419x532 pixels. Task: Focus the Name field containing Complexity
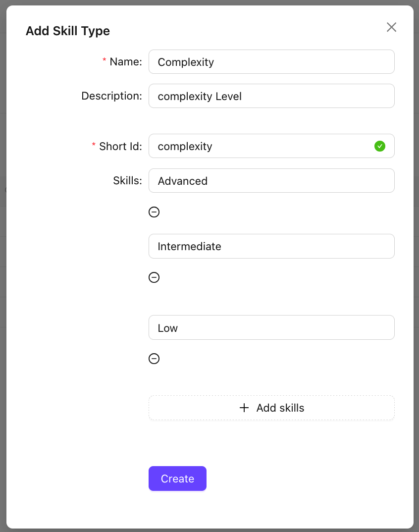point(271,62)
